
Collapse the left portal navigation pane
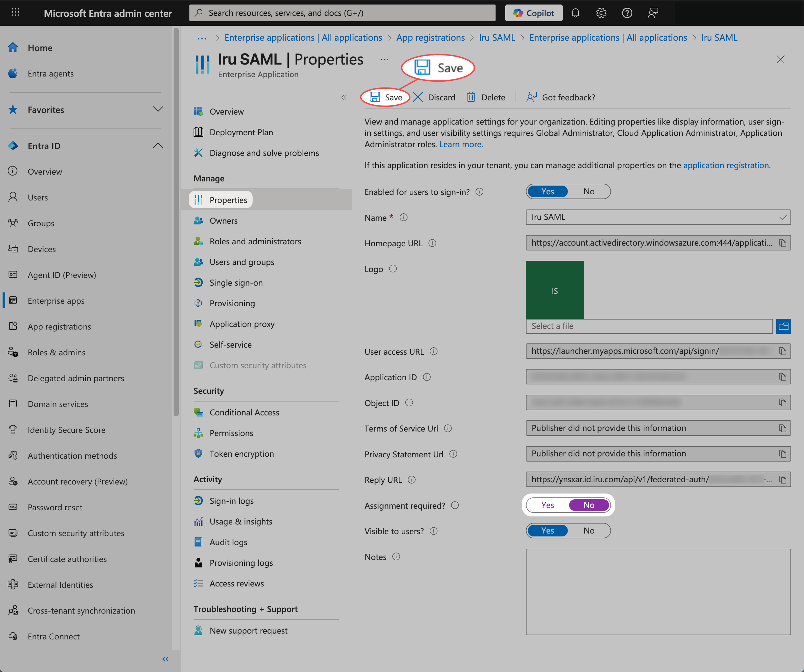(x=166, y=659)
